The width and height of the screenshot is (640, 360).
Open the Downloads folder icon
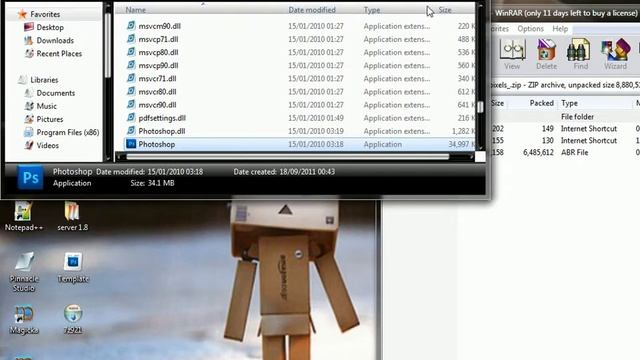29,40
